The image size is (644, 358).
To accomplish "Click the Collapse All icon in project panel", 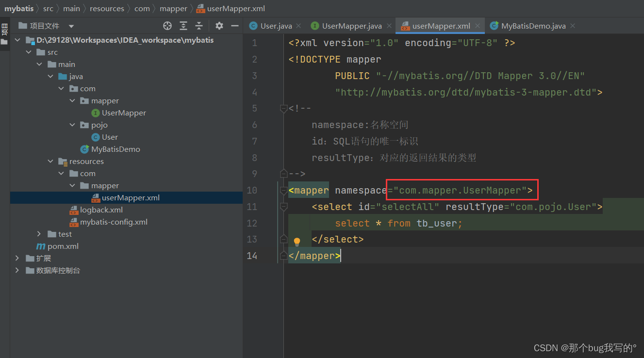I will [x=199, y=26].
